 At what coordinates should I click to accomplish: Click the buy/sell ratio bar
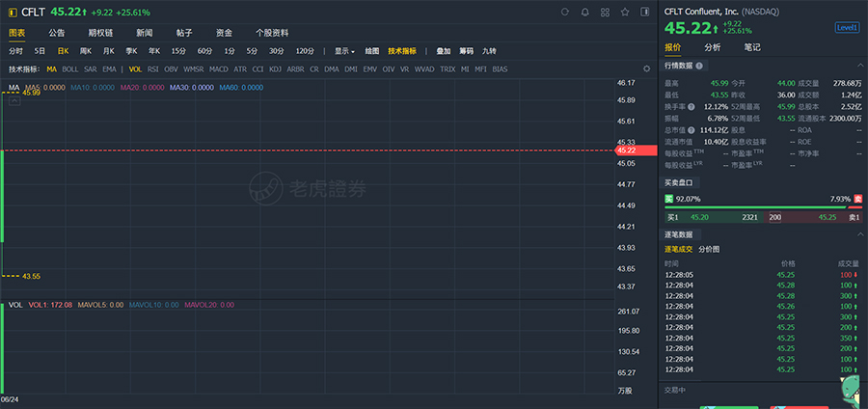763,207
